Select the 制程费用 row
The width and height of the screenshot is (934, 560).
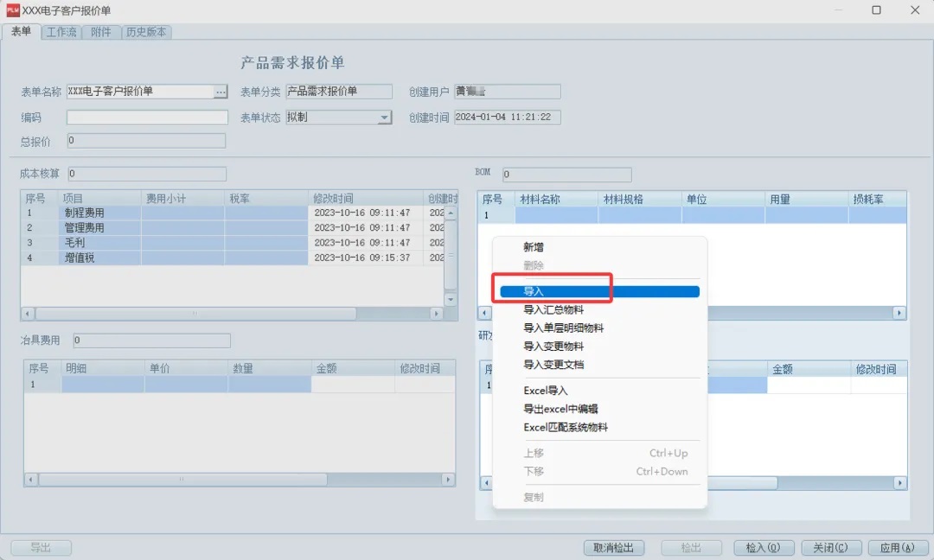(x=233, y=213)
